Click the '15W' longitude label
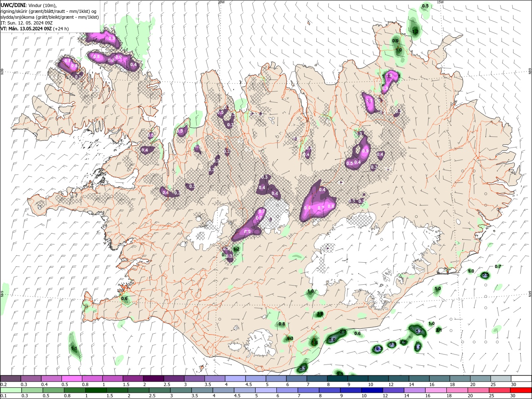The width and height of the screenshot is (532, 399). (440, 2)
